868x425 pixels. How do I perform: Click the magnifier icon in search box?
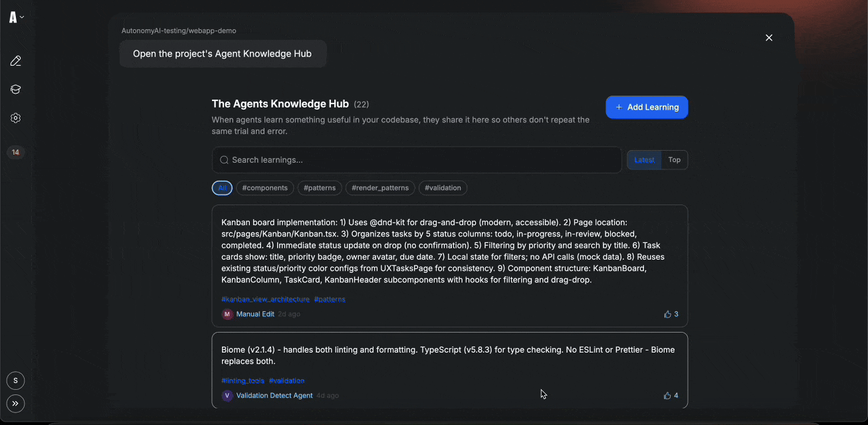[x=225, y=160]
